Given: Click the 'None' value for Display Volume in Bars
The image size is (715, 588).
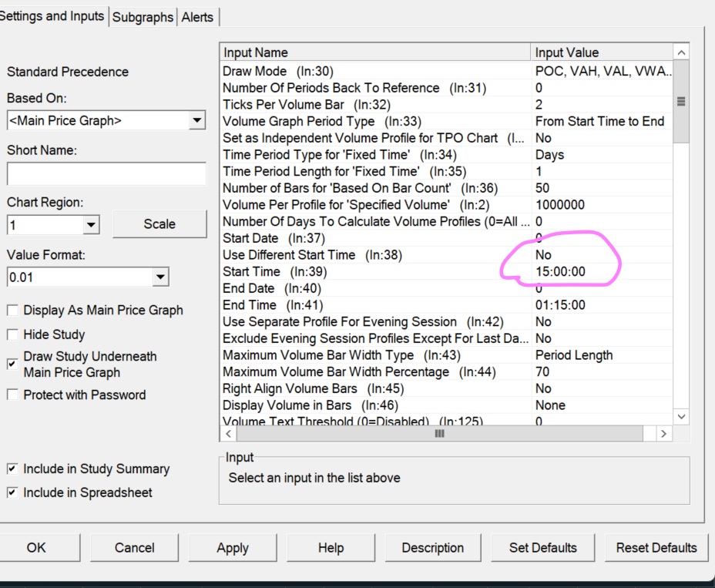Looking at the screenshot, I should point(550,405).
